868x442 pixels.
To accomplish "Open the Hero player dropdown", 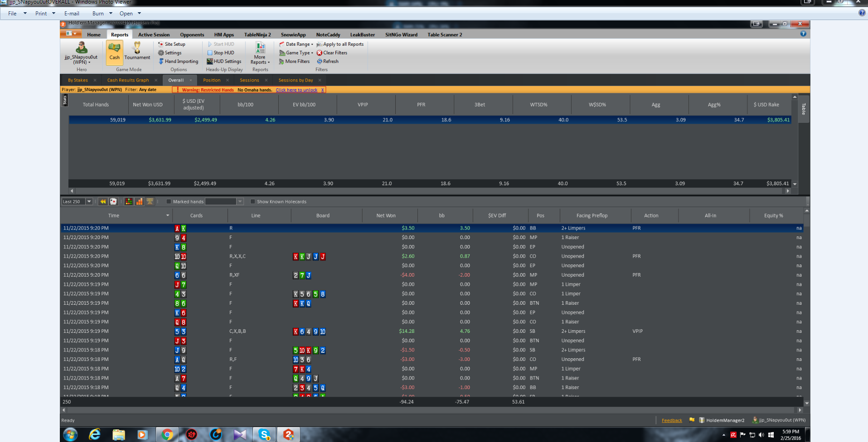I will tap(81, 53).
